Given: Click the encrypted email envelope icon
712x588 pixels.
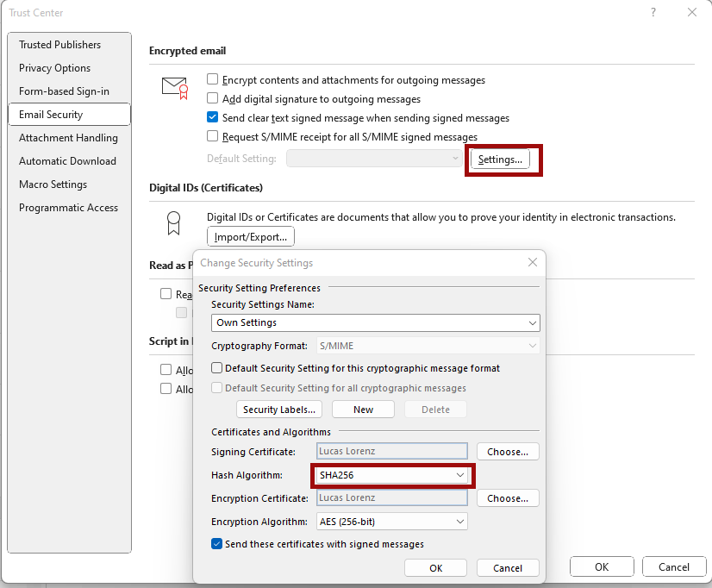Looking at the screenshot, I should tap(175, 88).
